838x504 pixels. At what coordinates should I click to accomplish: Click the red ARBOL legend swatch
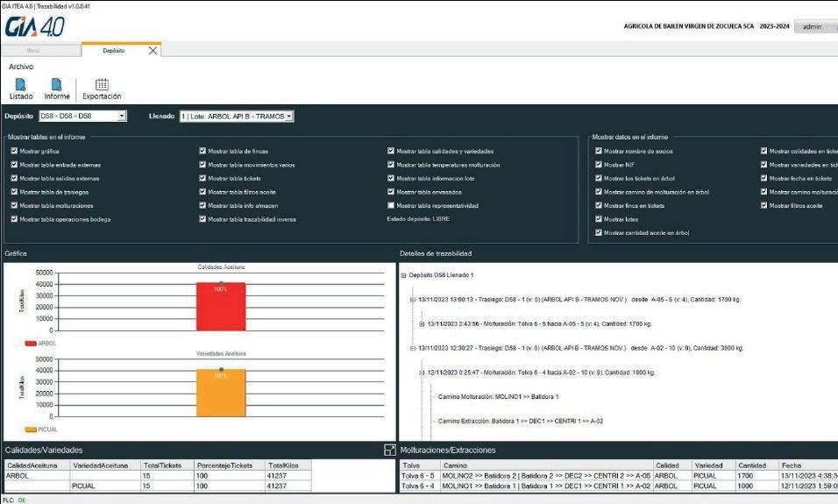[x=31, y=343]
